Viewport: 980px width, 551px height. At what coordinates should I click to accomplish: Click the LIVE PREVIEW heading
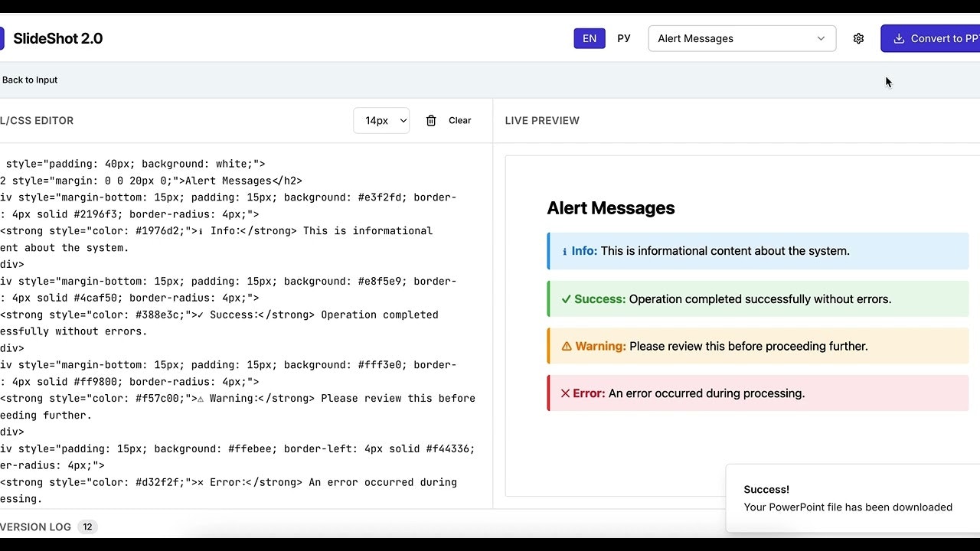click(542, 120)
